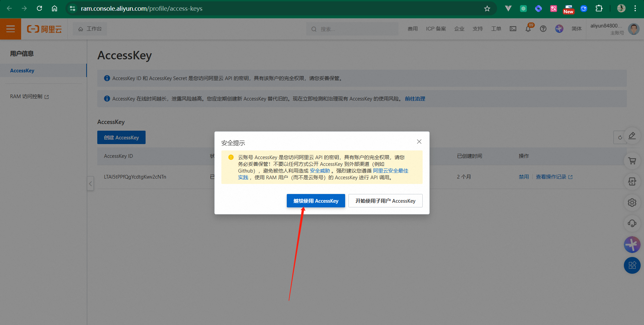The width and height of the screenshot is (644, 325).
Task: Click the AccessKey ID column header
Action: [x=118, y=156]
